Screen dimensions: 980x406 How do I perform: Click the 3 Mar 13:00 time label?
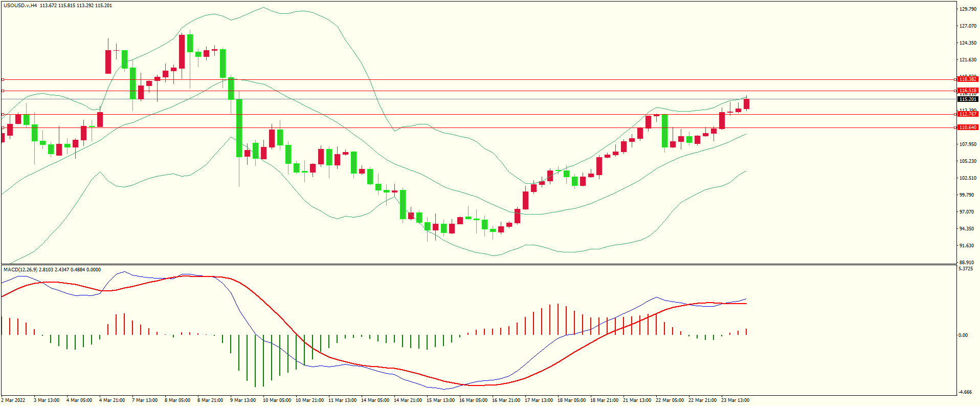click(47, 400)
